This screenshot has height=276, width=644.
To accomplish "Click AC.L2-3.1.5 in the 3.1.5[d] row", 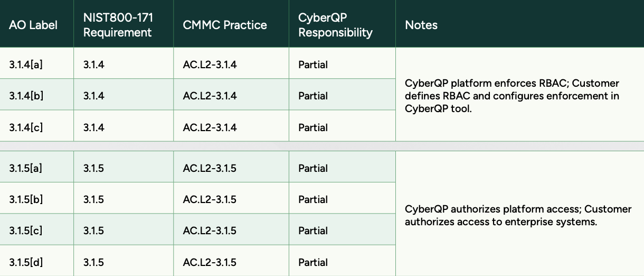I will 210,262.
